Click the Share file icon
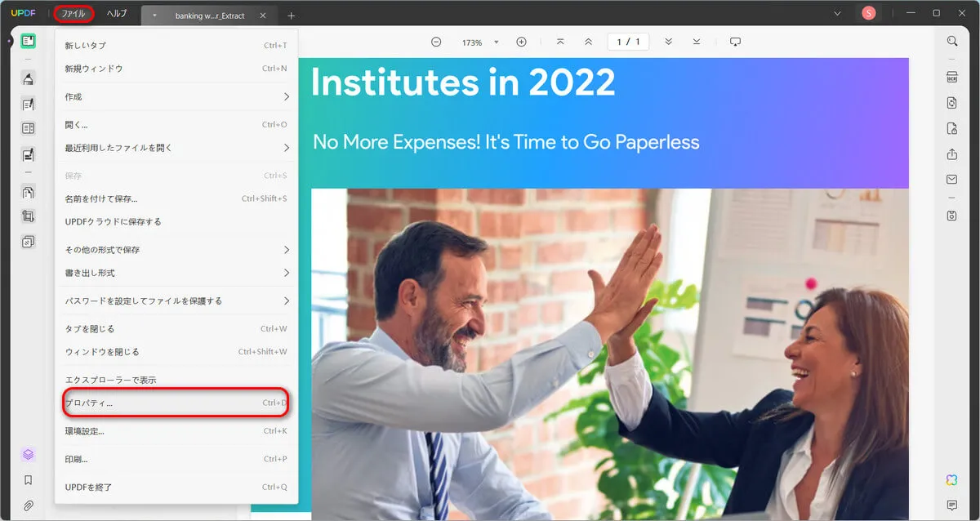980x521 pixels. (952, 154)
